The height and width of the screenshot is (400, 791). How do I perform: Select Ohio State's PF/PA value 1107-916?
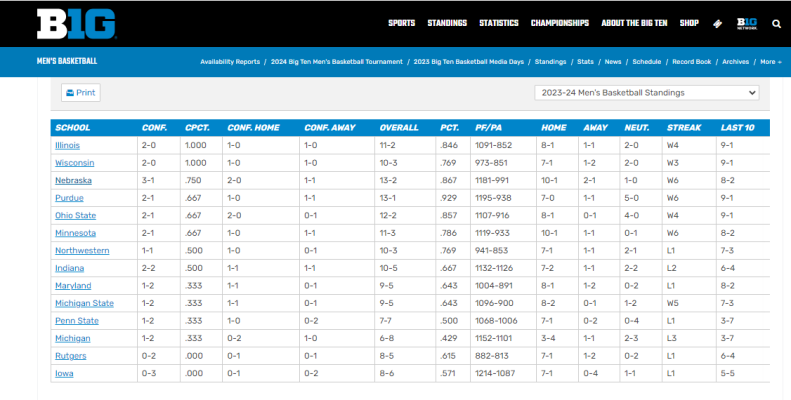[492, 215]
